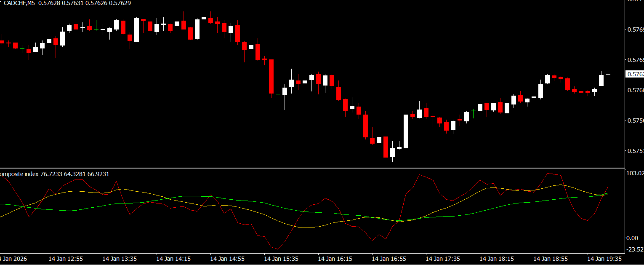This screenshot has width=644, height=265.
Task: Select the 14 Jan 12:55 time label
Action: [66, 259]
